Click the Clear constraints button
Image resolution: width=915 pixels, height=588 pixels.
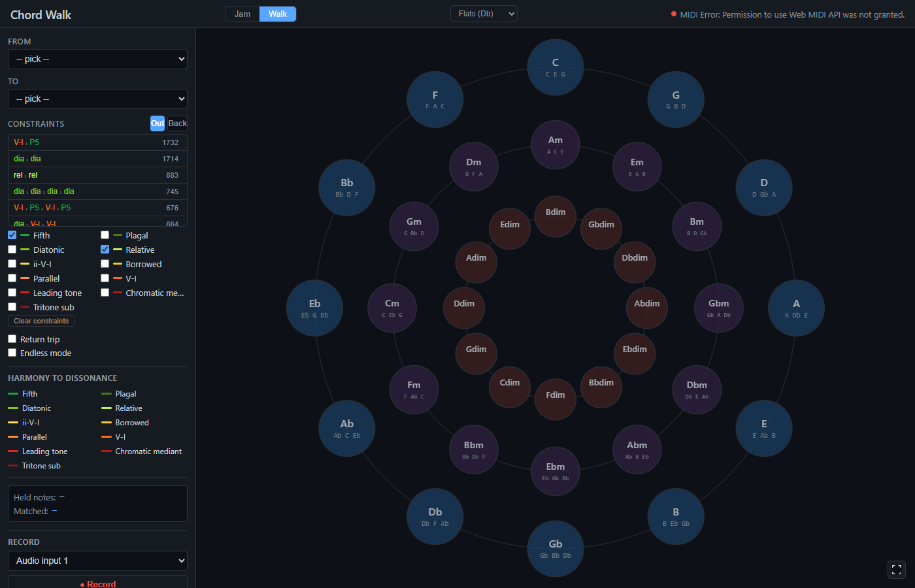point(41,321)
